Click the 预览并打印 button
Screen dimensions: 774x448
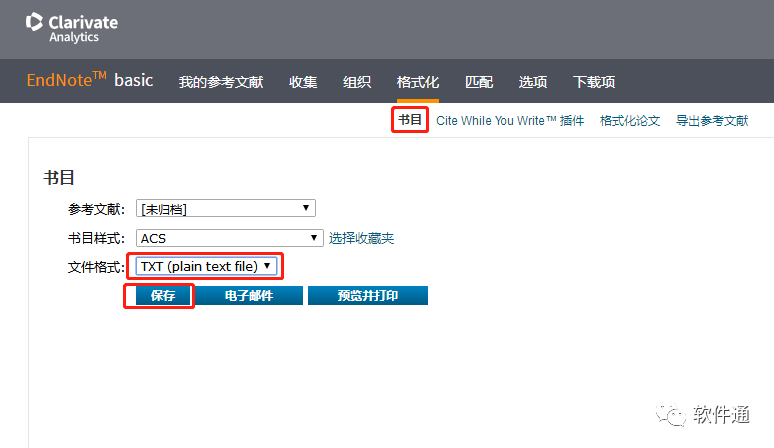[368, 296]
